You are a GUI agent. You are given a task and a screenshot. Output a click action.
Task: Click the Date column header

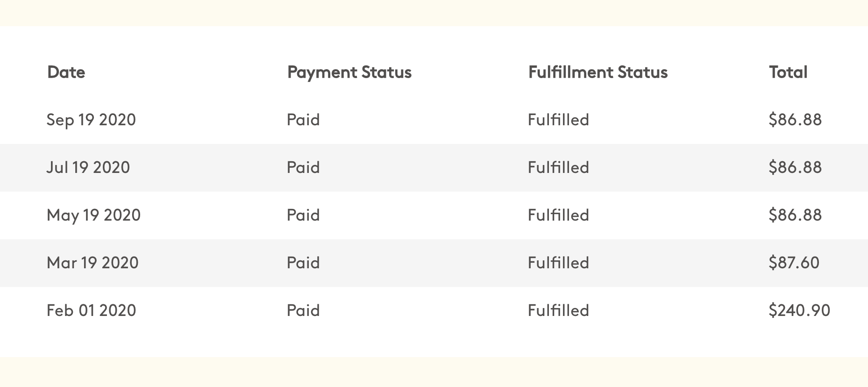pyautogui.click(x=66, y=72)
